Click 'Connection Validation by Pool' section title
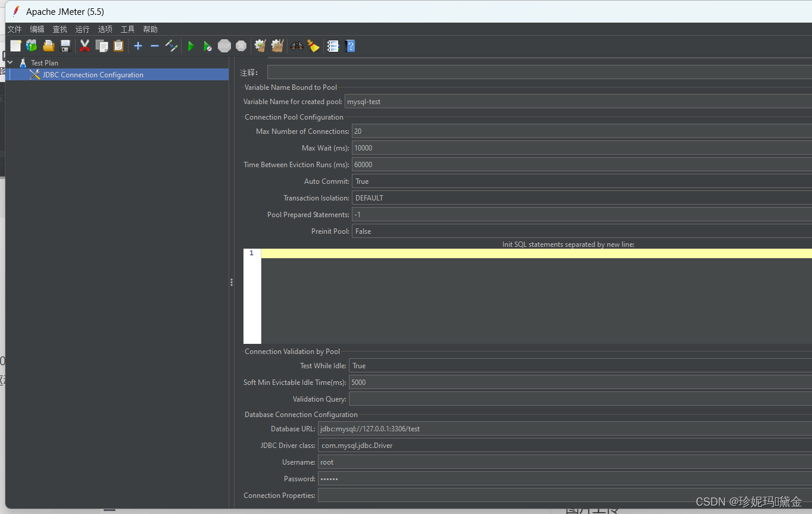The width and height of the screenshot is (812, 514). [x=292, y=352]
